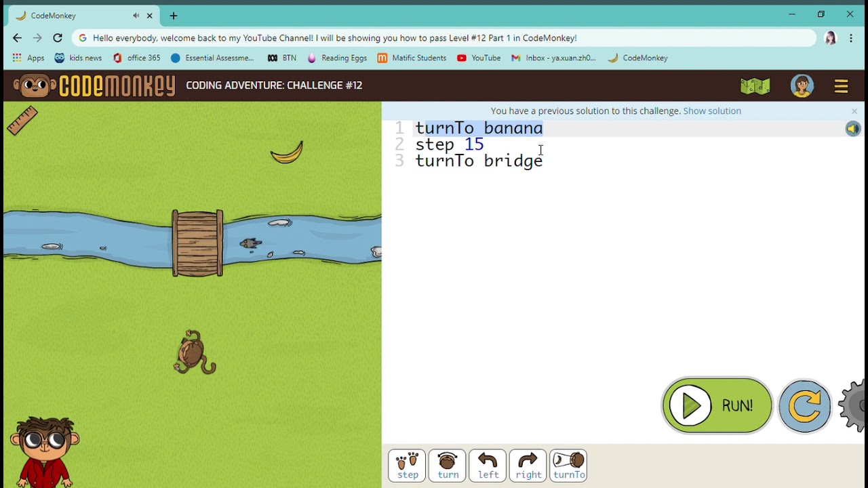This screenshot has height=488, width=868.
Task: Open the challenge map icon
Action: tap(755, 86)
